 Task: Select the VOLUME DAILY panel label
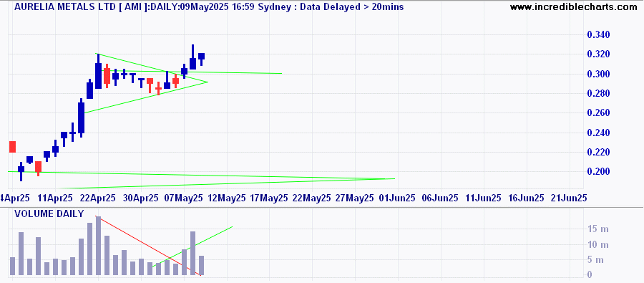(x=49, y=214)
